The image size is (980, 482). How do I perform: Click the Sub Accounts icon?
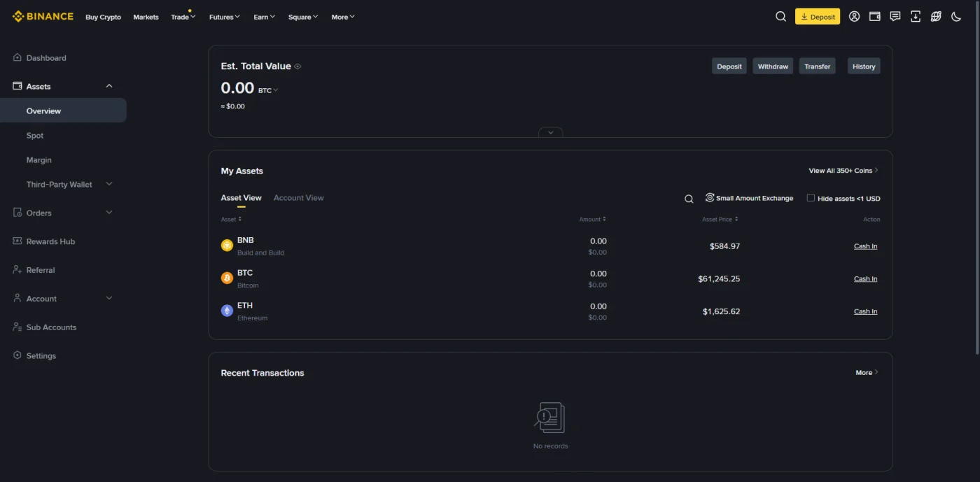click(17, 327)
